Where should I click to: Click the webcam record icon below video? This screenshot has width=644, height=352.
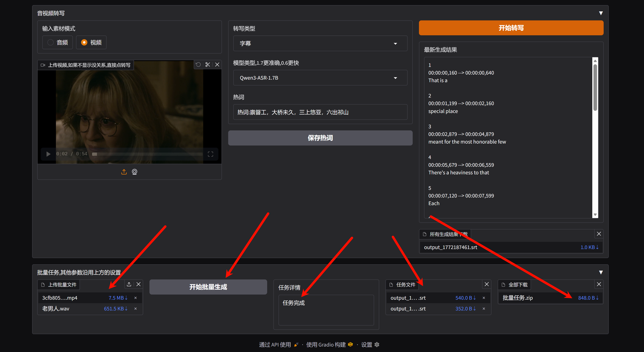pyautogui.click(x=135, y=172)
